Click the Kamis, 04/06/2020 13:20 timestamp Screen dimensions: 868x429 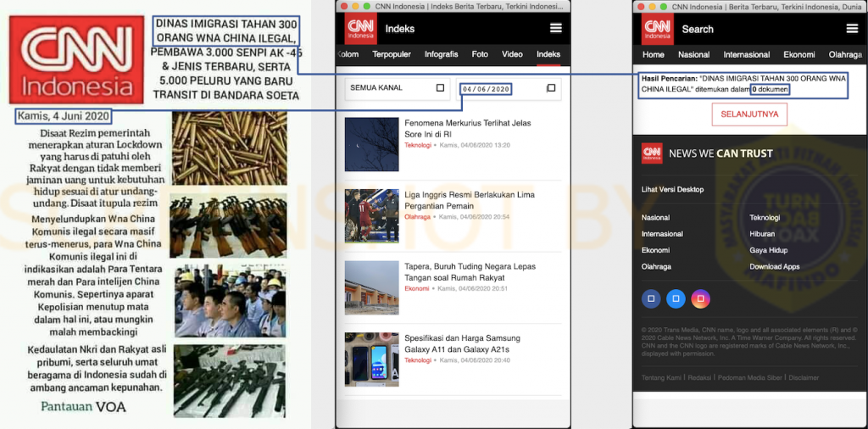click(475, 145)
